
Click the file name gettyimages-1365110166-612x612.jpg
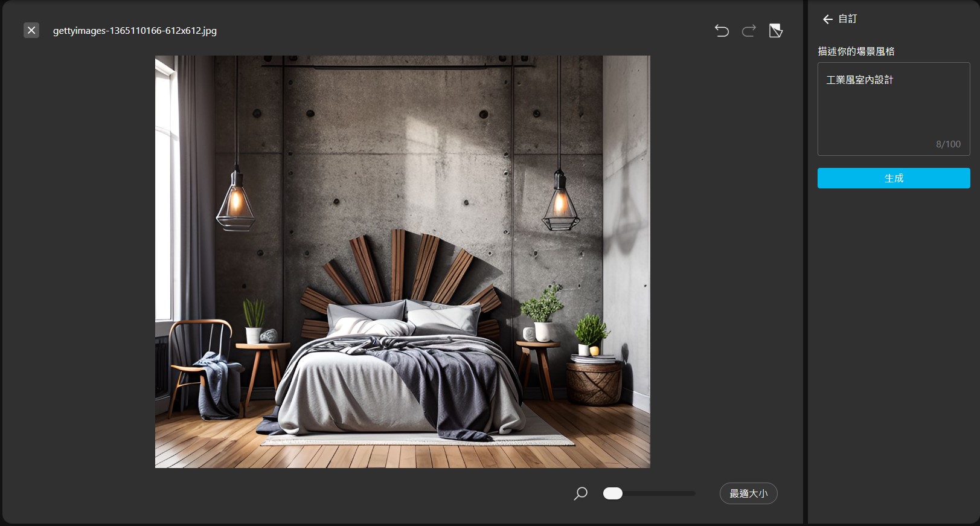tap(135, 30)
